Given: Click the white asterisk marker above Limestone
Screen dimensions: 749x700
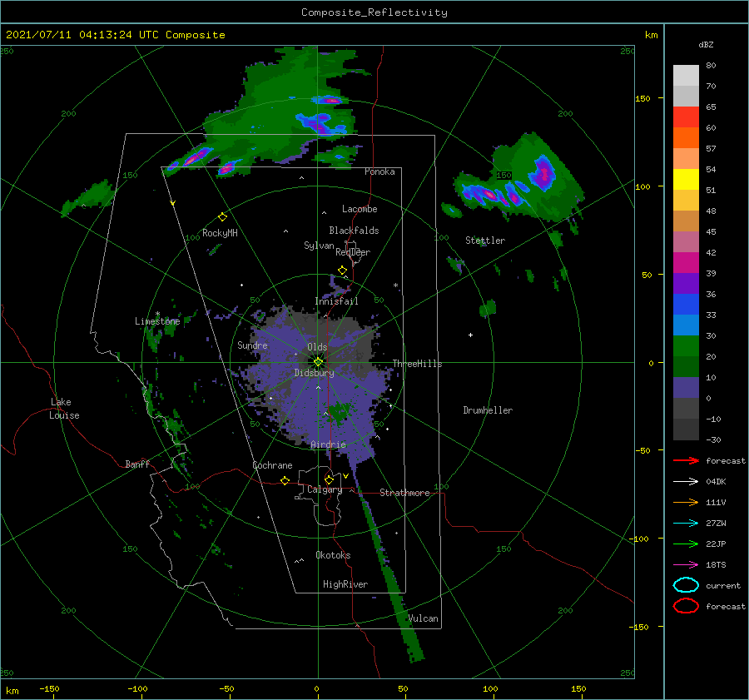Looking at the screenshot, I should coord(157,314).
